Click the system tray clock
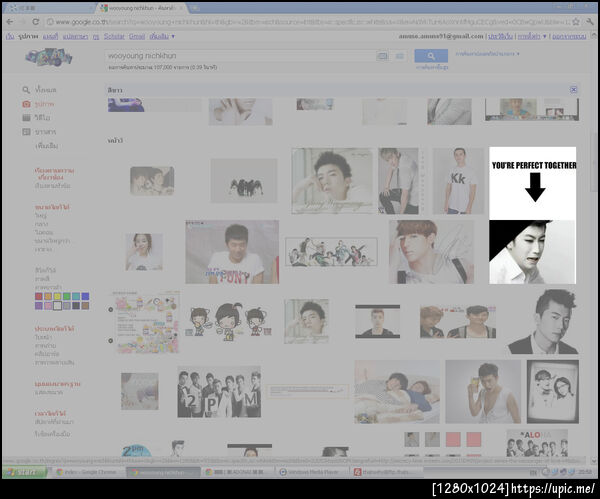This screenshot has width=600, height=499. click(x=585, y=472)
